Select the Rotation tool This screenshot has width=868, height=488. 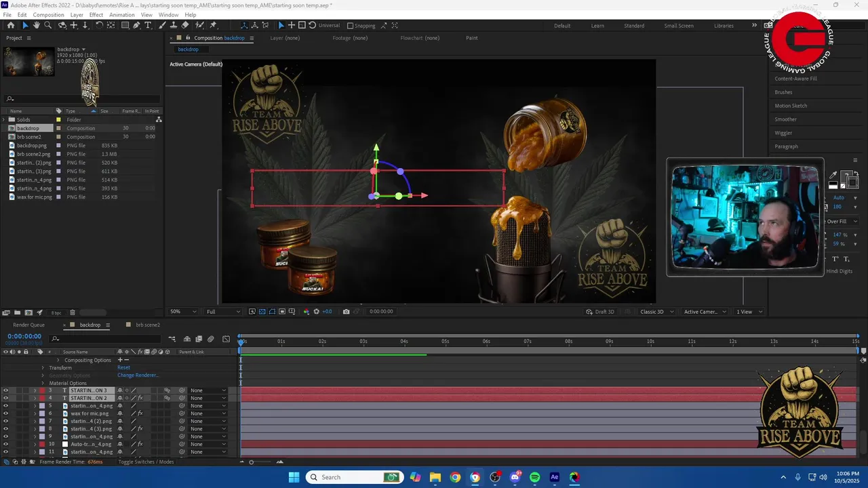point(99,25)
